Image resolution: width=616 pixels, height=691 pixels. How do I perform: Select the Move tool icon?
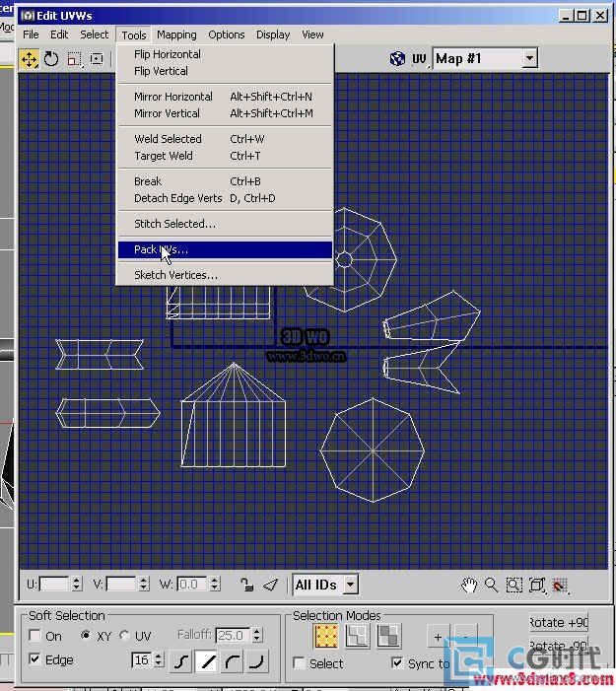click(x=30, y=59)
